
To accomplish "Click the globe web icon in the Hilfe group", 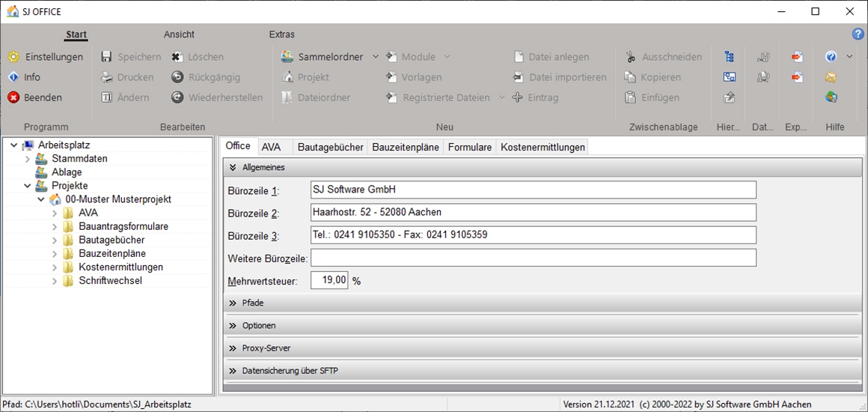I will point(831,97).
